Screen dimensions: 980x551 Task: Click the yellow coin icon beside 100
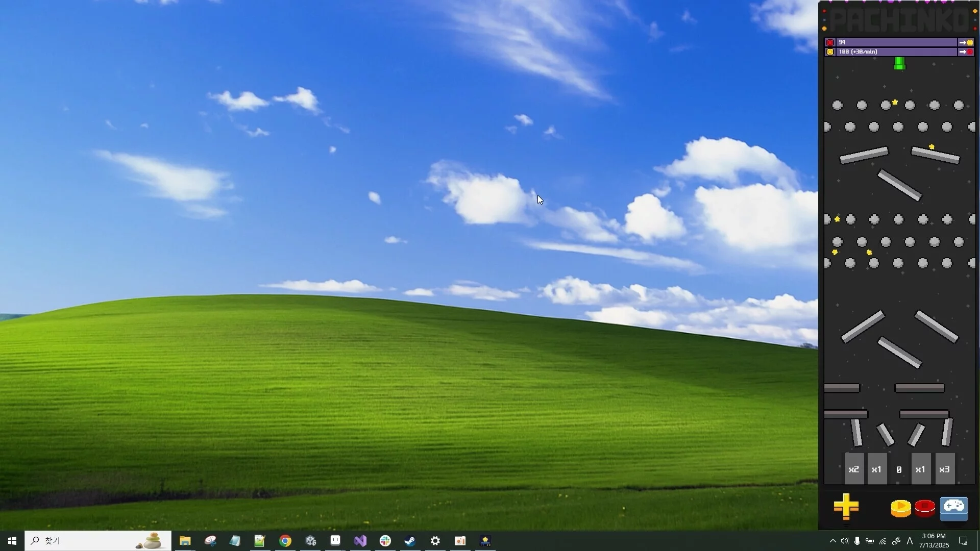(830, 52)
